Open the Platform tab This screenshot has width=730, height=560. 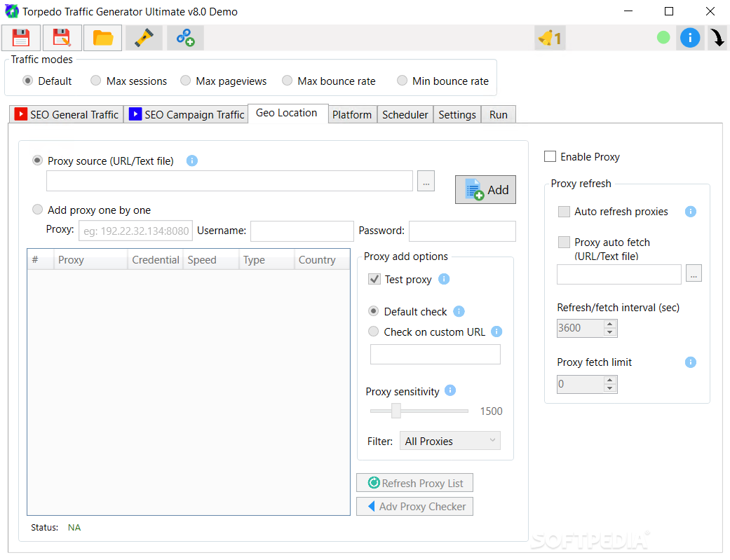[352, 114]
